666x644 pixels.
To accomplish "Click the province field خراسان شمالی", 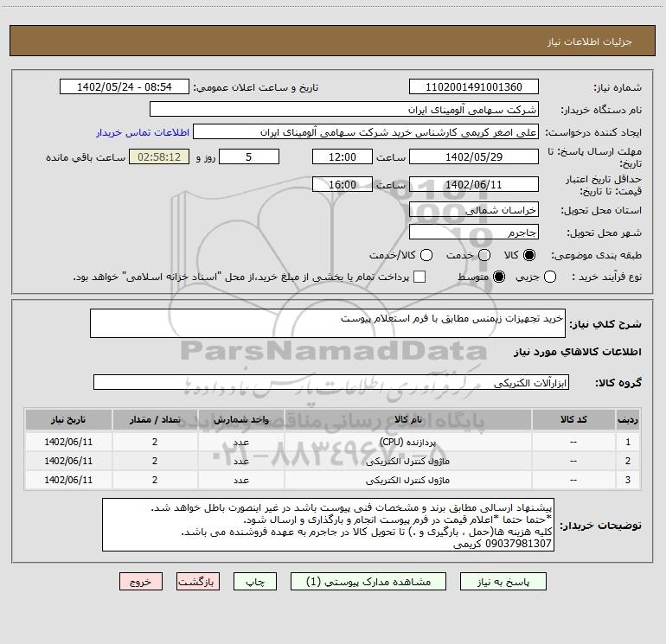I will [x=474, y=210].
